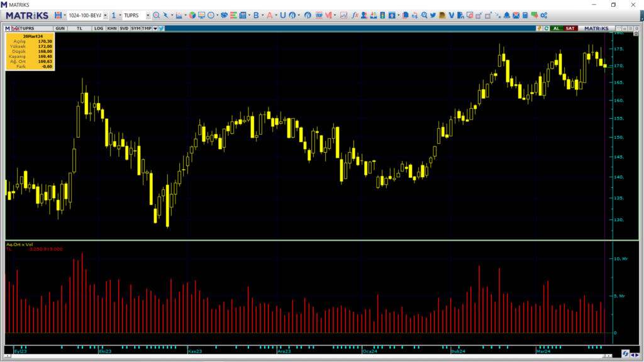Expand the TUPRS symbol dropdown
644x362 pixels.
(x=148, y=15)
